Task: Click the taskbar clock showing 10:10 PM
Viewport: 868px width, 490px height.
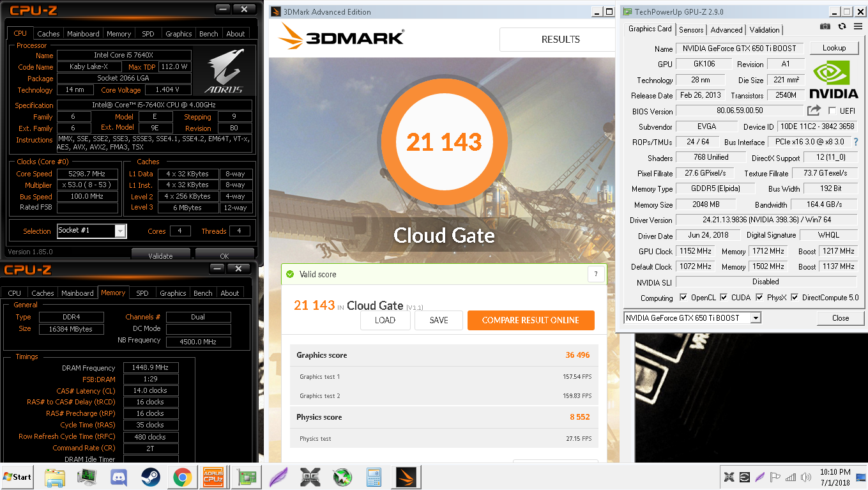Action: (836, 477)
